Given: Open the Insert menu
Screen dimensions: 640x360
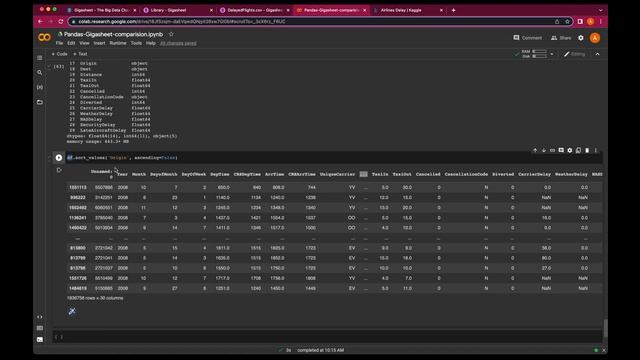Looking at the screenshot, I should (x=99, y=43).
